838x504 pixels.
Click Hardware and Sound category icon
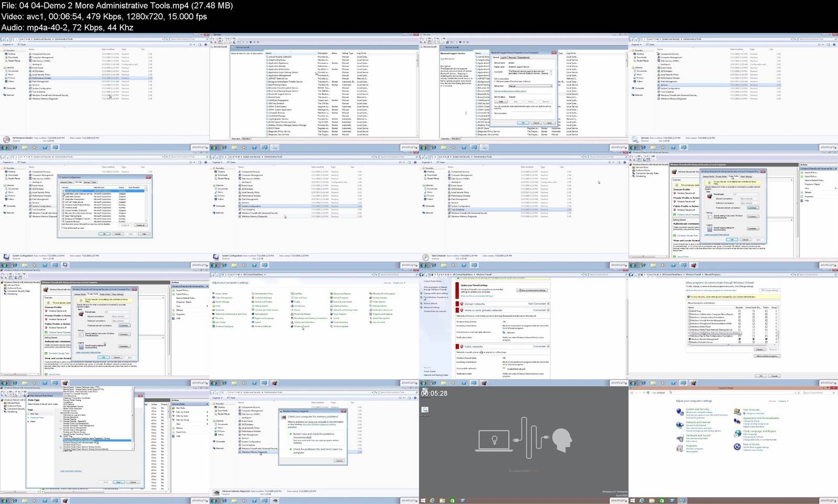click(680, 438)
